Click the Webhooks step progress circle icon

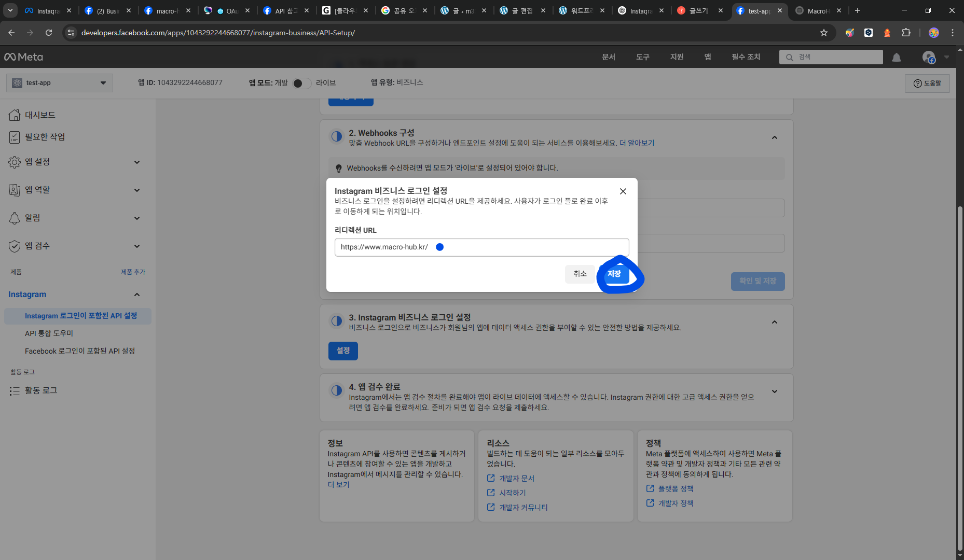(x=337, y=136)
